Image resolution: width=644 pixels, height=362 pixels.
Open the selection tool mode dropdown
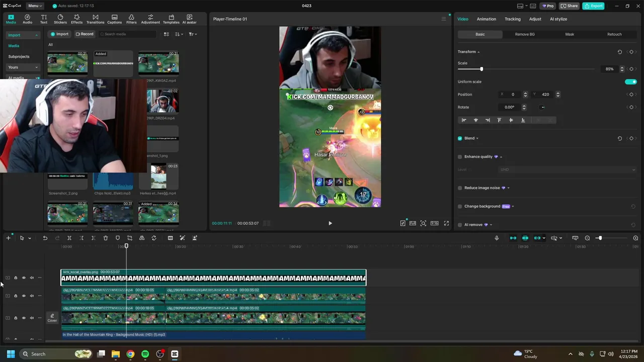click(30, 238)
